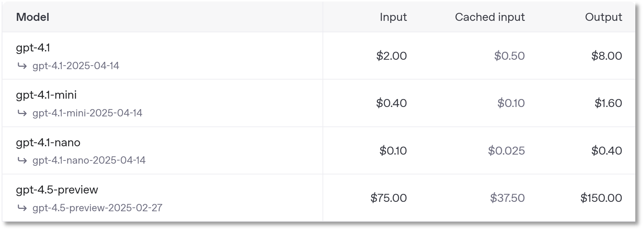
Task: Select the Input column header
Action: (x=393, y=17)
